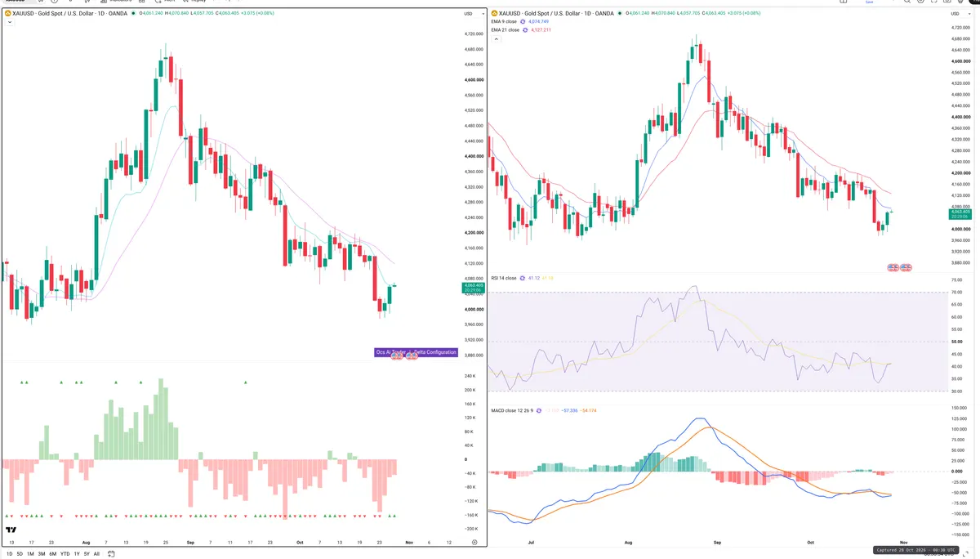Screen dimensions: 980x559
Task: Click the RSI 14 close legend label
Action: tap(504, 278)
